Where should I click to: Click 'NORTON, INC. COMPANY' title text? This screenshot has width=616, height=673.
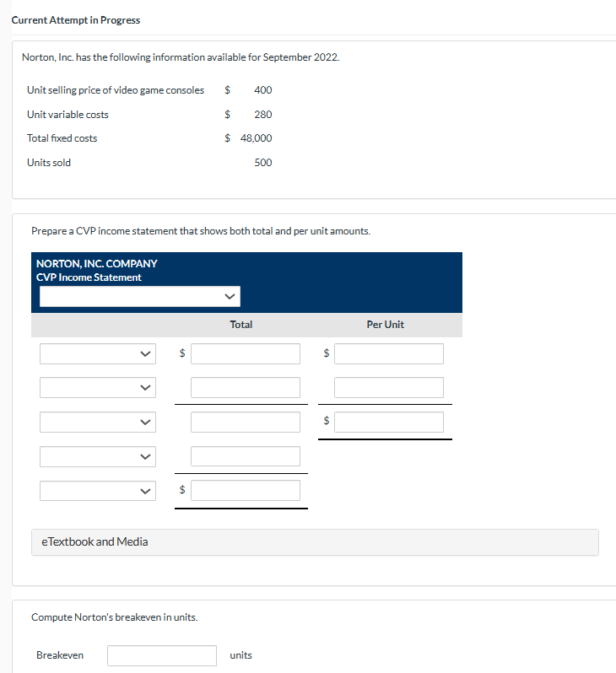click(x=97, y=263)
